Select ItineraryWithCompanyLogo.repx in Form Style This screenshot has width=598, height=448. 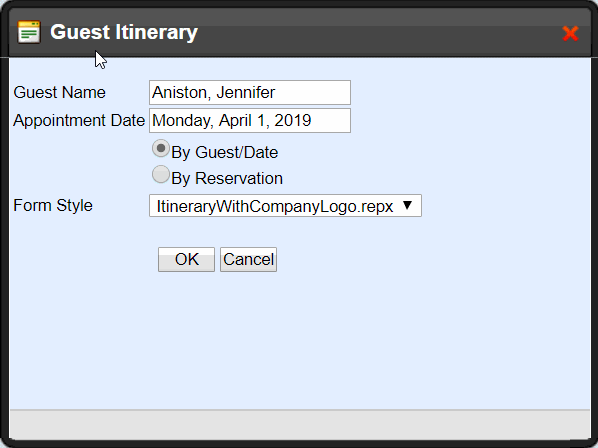(x=275, y=206)
